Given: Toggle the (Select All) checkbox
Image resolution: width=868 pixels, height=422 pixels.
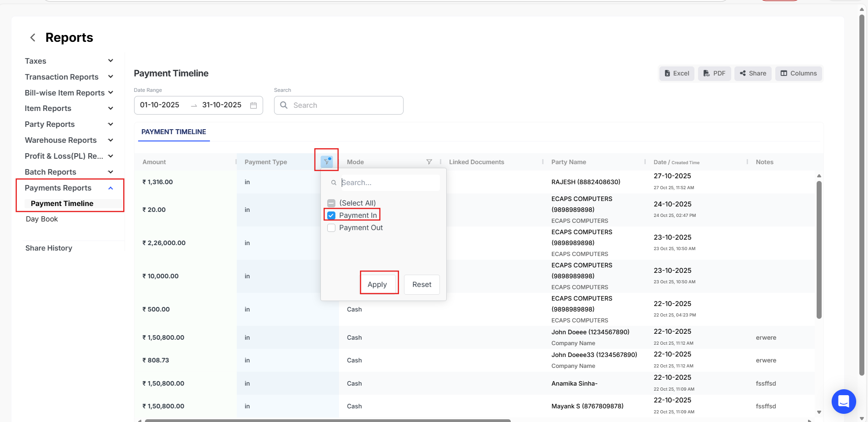Looking at the screenshot, I should pos(331,203).
